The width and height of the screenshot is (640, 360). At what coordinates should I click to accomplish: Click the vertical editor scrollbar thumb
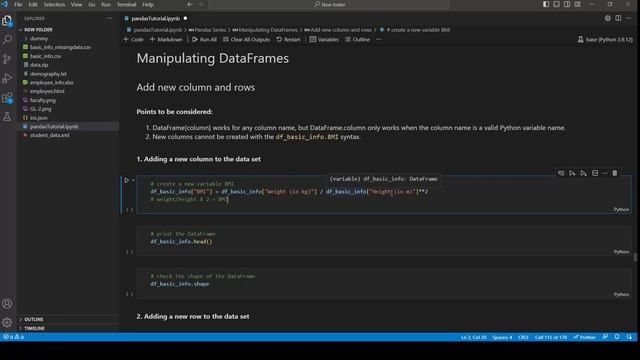635,257
